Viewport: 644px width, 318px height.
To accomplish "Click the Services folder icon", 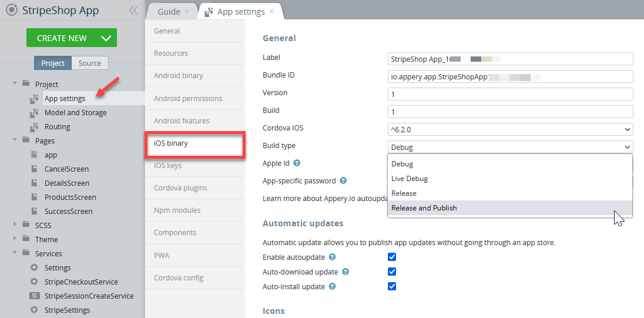I will coord(26,253).
